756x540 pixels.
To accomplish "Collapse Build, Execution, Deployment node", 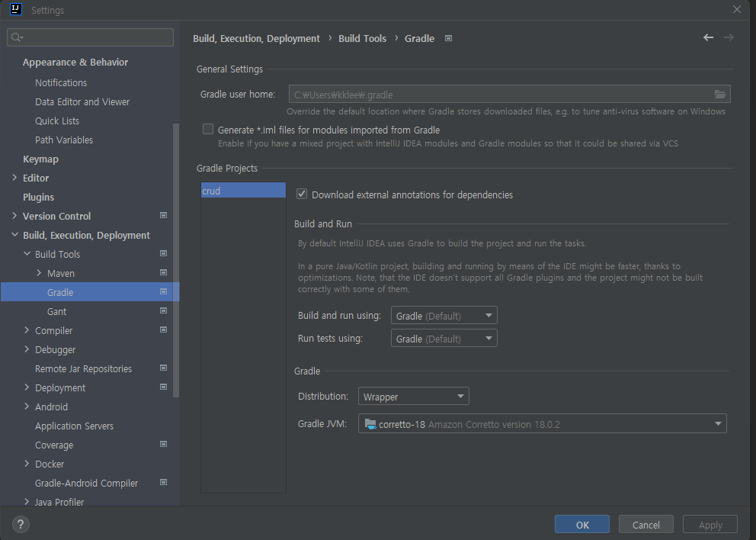I will click(x=14, y=235).
